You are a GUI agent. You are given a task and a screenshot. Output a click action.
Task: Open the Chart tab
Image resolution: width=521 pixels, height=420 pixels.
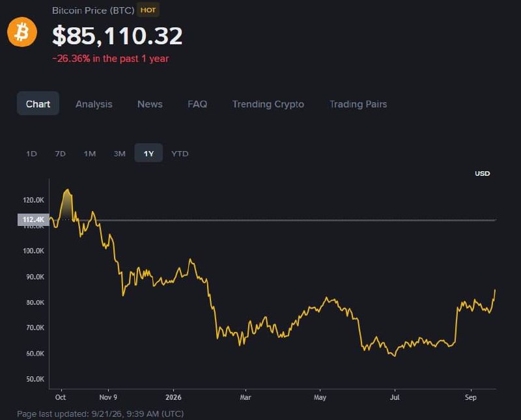(x=38, y=104)
